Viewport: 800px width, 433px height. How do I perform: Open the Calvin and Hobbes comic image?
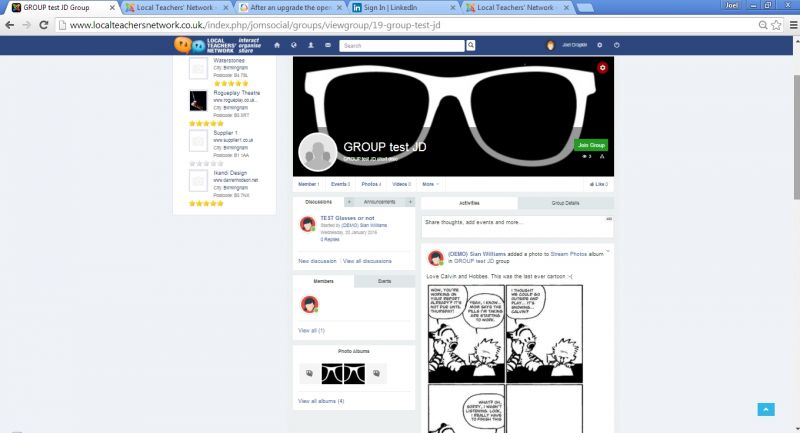(x=505, y=359)
